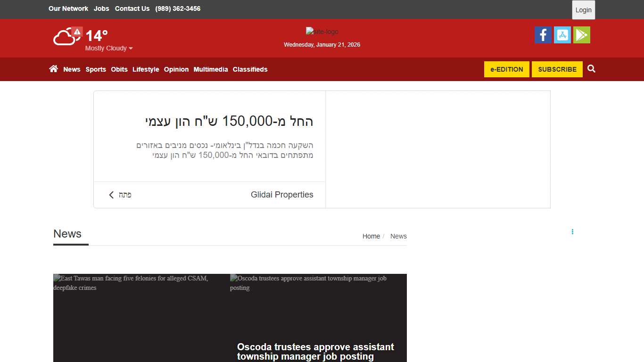644x362 pixels.
Task: Open the Sports menu
Action: coord(96,69)
